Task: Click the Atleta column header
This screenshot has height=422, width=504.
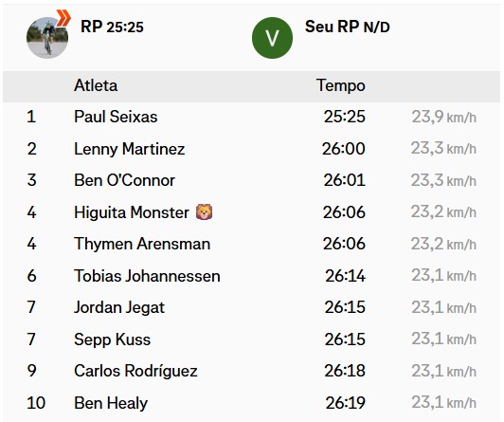Action: 96,85
